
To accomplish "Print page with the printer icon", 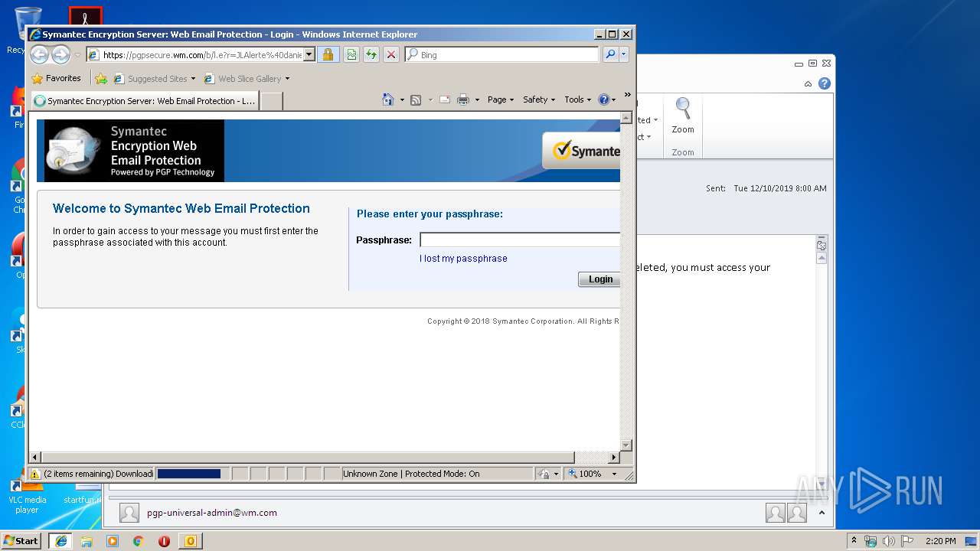I will point(463,99).
